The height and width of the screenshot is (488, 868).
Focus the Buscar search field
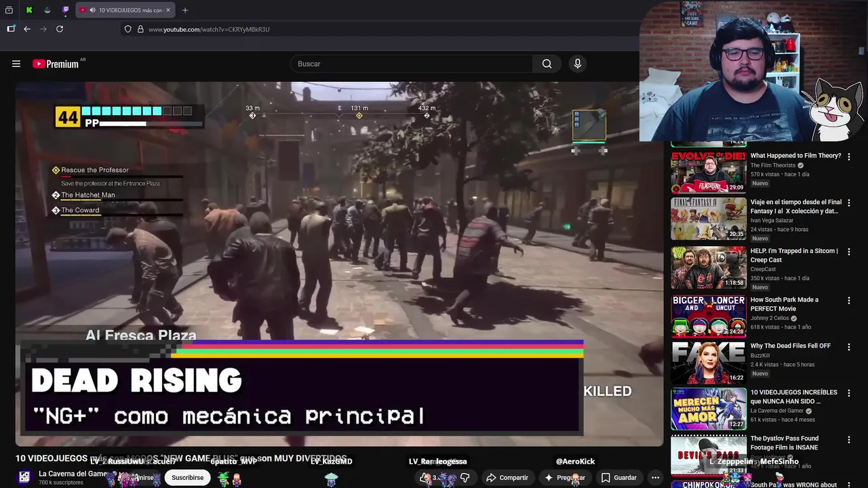[x=412, y=64]
